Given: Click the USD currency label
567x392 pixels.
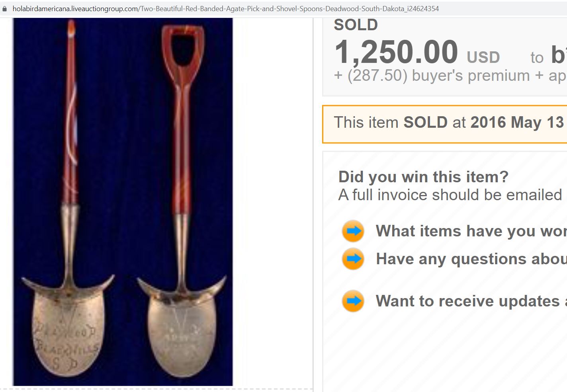Looking at the screenshot, I should (483, 58).
